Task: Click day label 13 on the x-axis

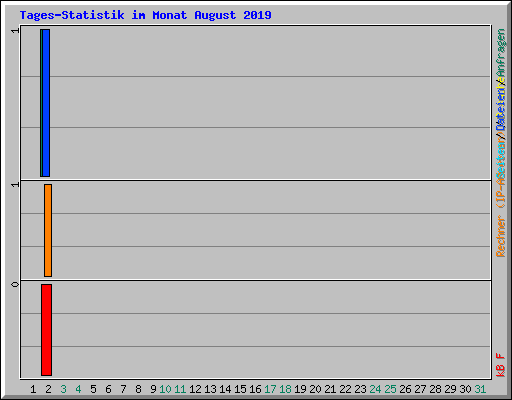Action: 210,389
